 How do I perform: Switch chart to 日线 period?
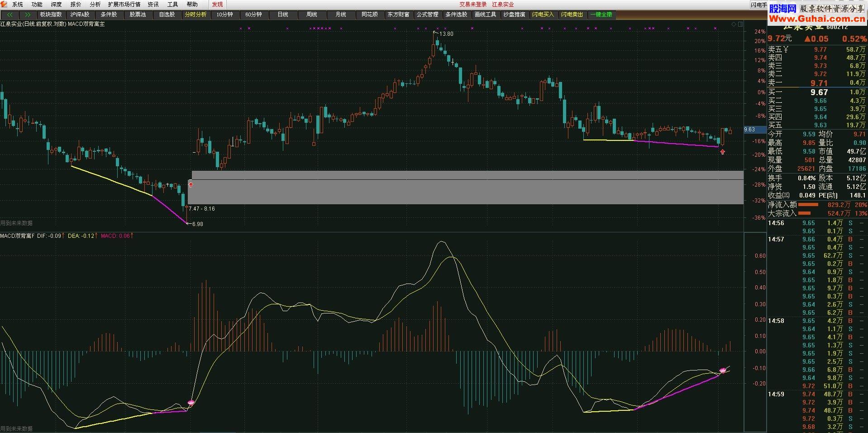click(x=282, y=14)
